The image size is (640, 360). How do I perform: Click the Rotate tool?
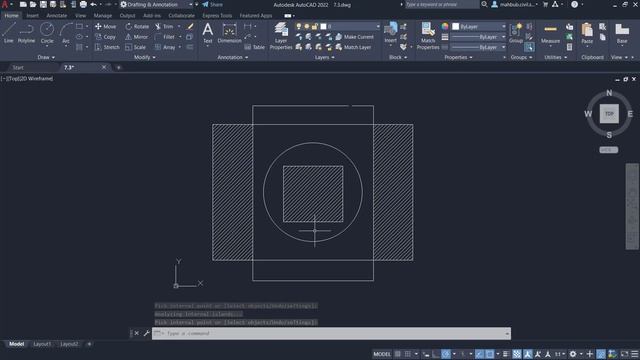point(137,26)
